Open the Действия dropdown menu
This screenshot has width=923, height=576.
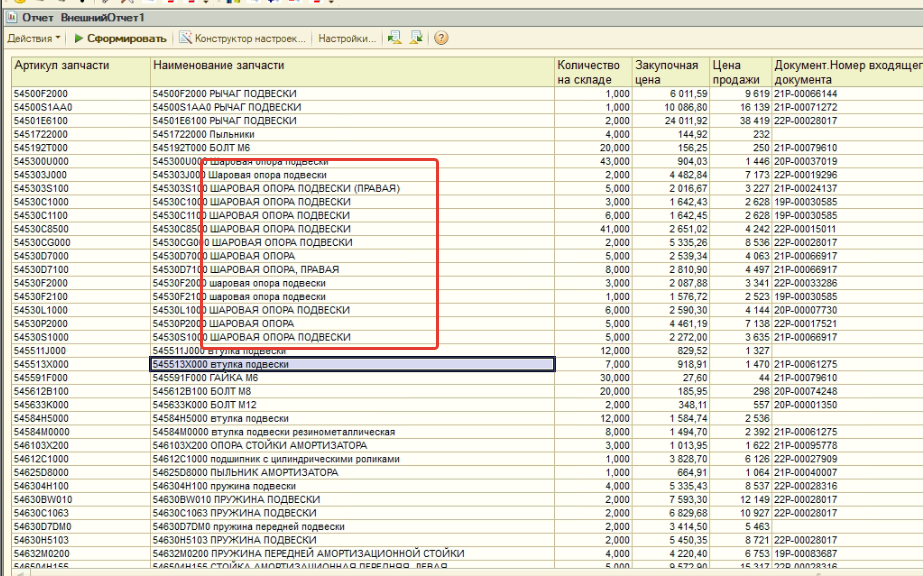(x=33, y=38)
